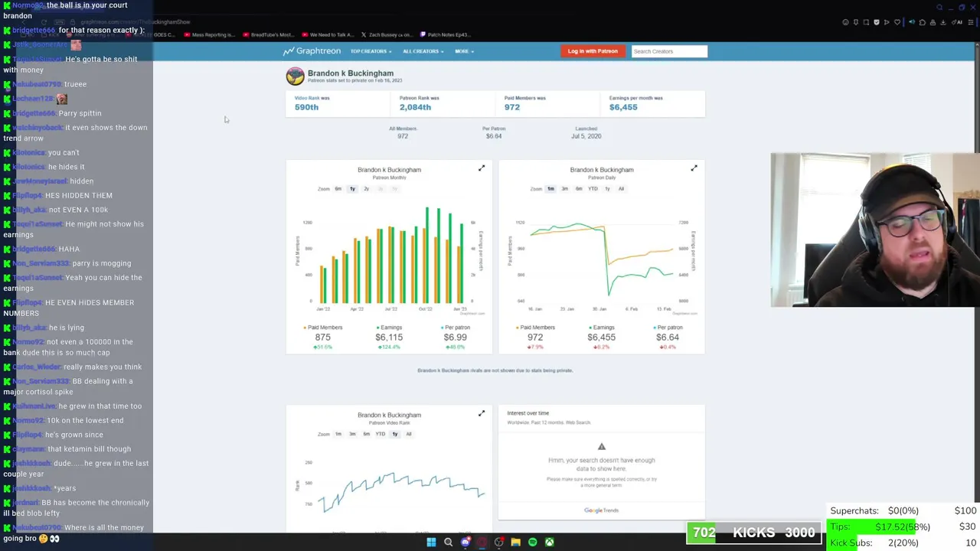Open OBS Studio from the taskbar
Image resolution: width=980 pixels, height=551 pixels.
[x=499, y=542]
